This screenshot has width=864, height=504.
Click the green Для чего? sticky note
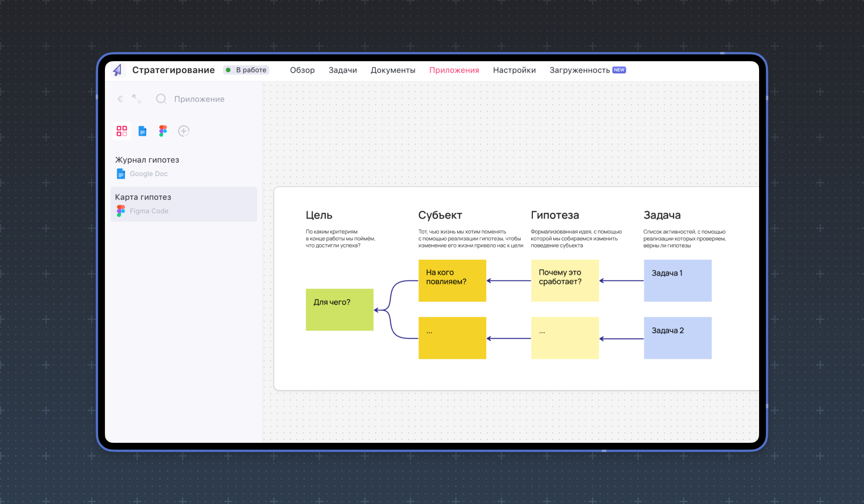(339, 310)
